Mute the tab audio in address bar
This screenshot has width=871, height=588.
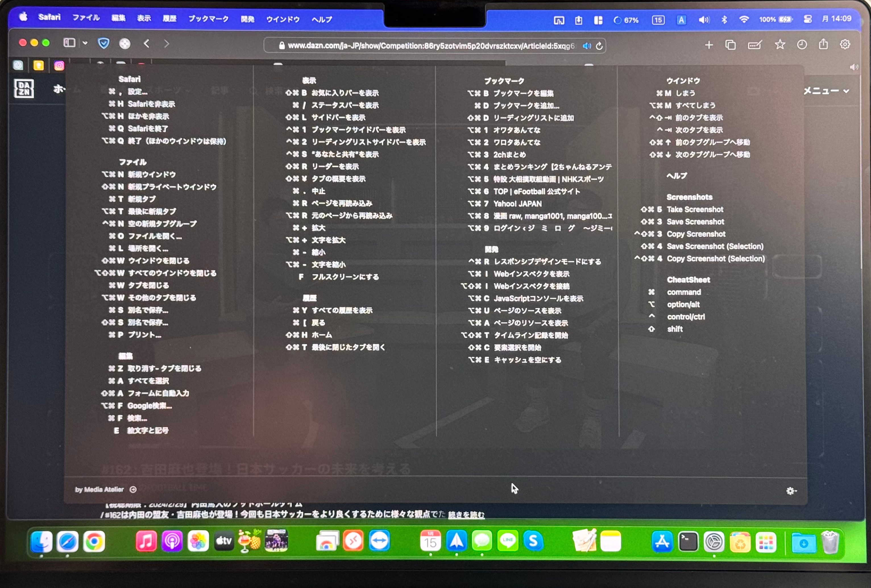pyautogui.click(x=586, y=46)
